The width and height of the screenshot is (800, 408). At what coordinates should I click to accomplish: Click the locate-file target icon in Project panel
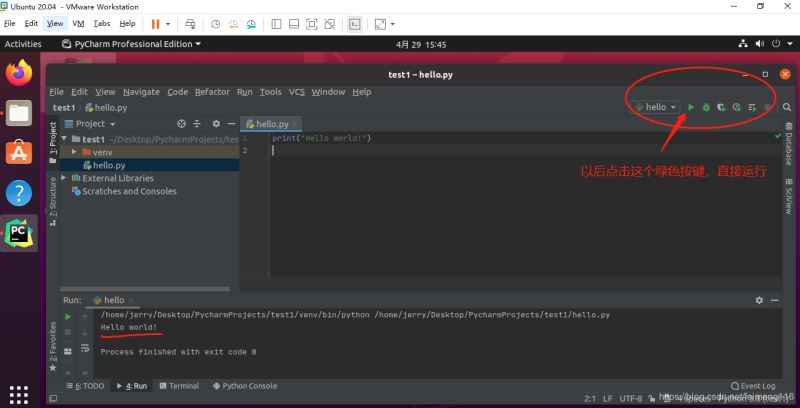tap(181, 123)
